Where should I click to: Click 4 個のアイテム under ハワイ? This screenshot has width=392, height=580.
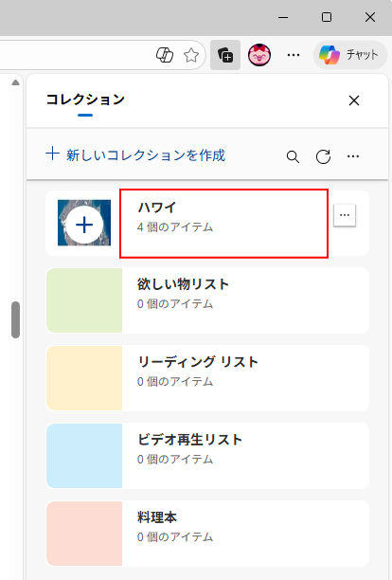point(175,227)
